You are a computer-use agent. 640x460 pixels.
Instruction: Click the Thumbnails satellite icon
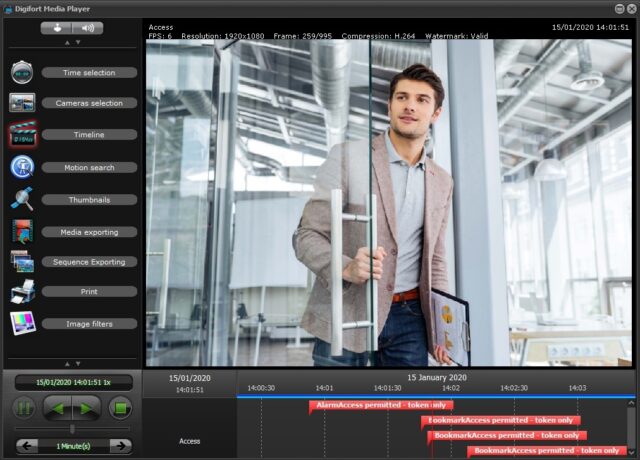22,199
